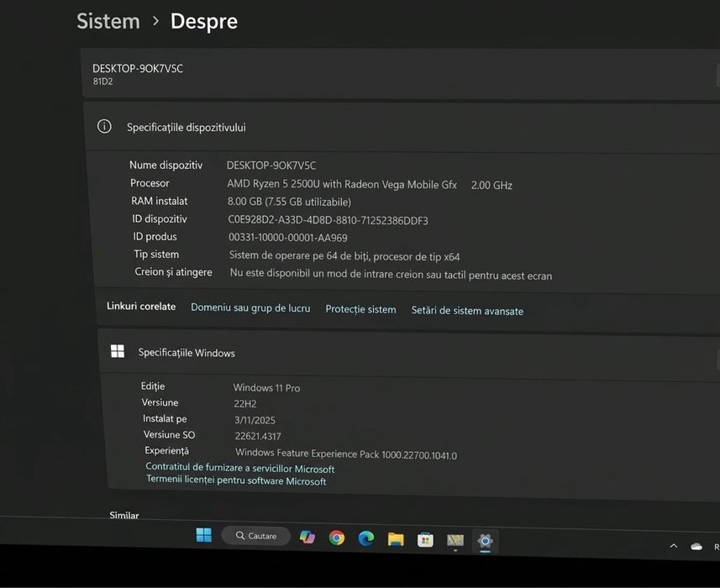The image size is (720, 588).
Task: Open Microsoft Store from taskbar
Action: coord(425,540)
